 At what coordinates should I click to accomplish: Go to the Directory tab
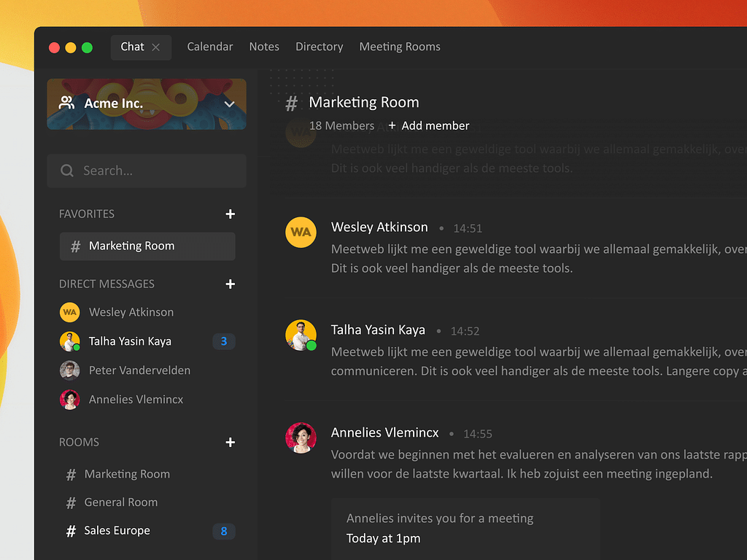319,47
